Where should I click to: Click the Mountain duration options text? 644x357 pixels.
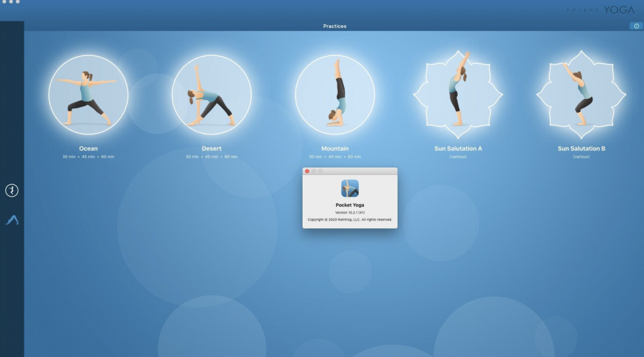click(x=335, y=157)
